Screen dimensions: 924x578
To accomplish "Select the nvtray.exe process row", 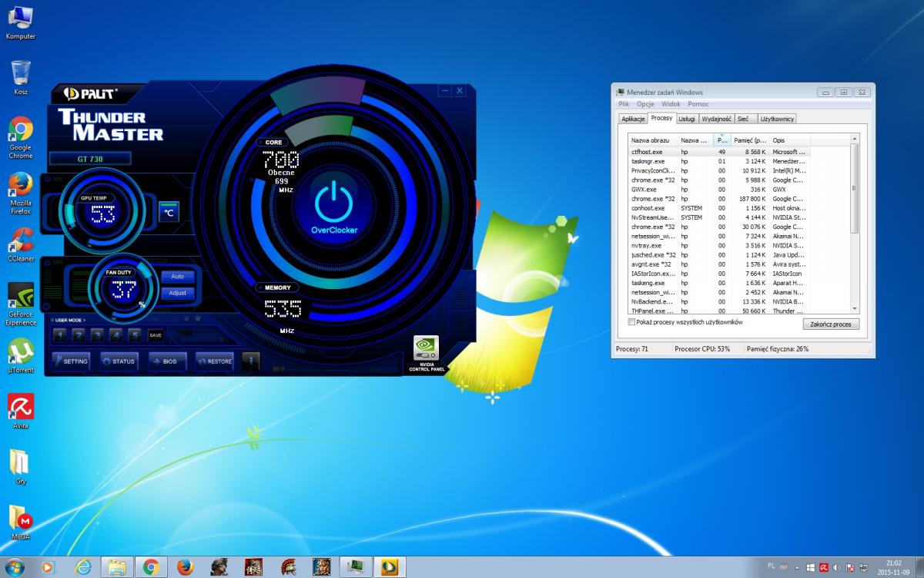I will pyautogui.click(x=719, y=245).
